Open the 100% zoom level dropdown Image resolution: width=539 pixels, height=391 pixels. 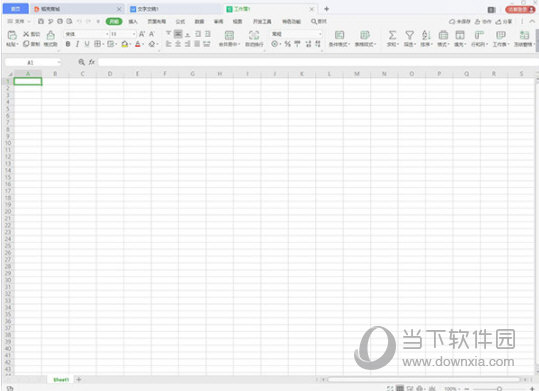pyautogui.click(x=451, y=389)
